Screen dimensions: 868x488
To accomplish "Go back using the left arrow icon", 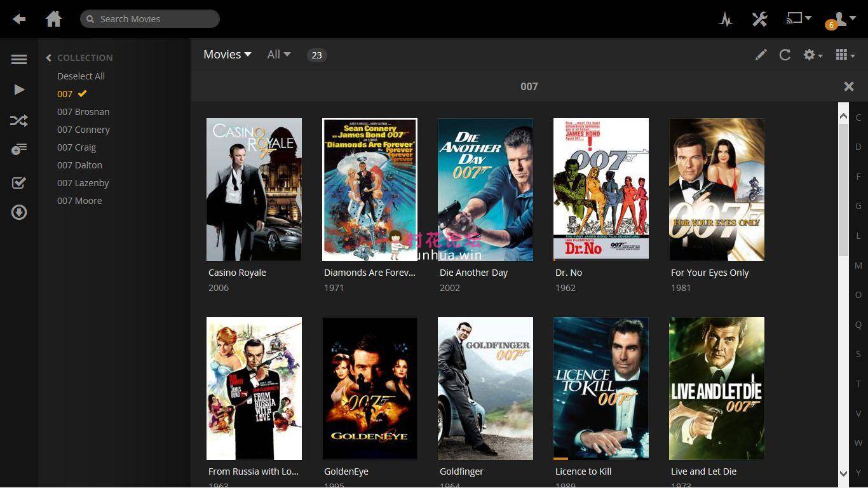I will pos(19,19).
